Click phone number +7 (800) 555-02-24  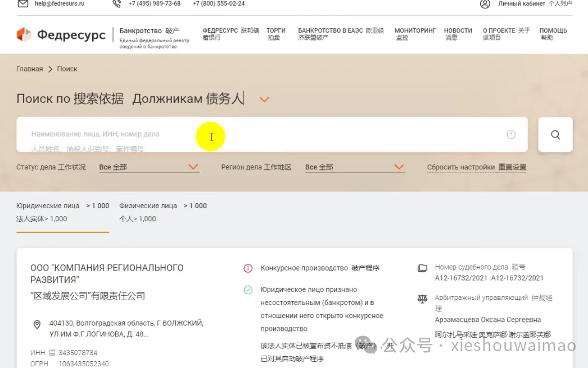pos(219,4)
